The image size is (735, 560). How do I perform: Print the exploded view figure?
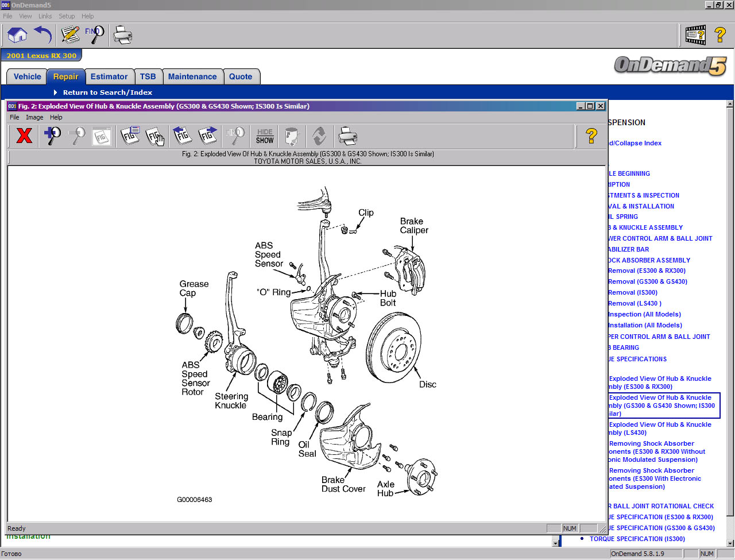tap(347, 136)
